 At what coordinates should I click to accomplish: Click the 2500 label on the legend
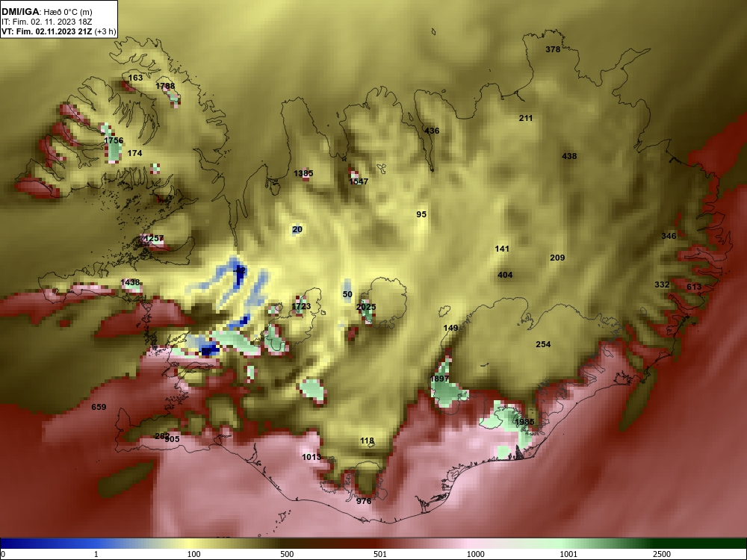point(662,554)
